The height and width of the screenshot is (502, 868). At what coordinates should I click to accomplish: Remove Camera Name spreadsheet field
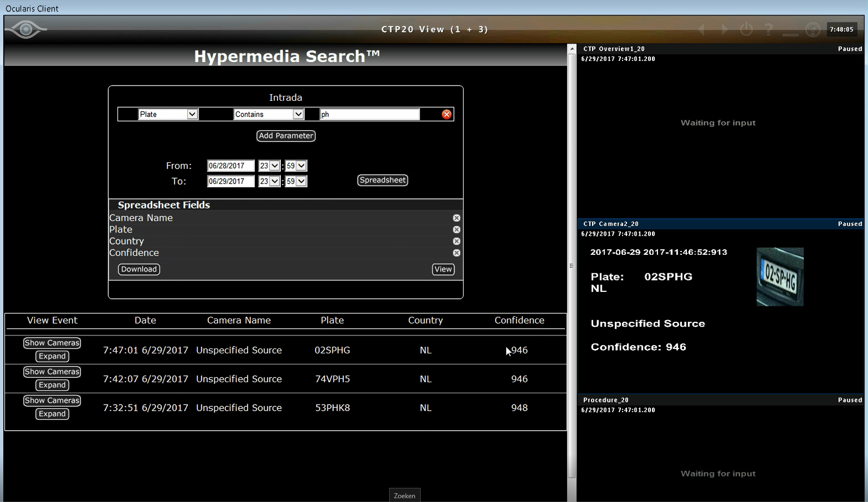(457, 218)
